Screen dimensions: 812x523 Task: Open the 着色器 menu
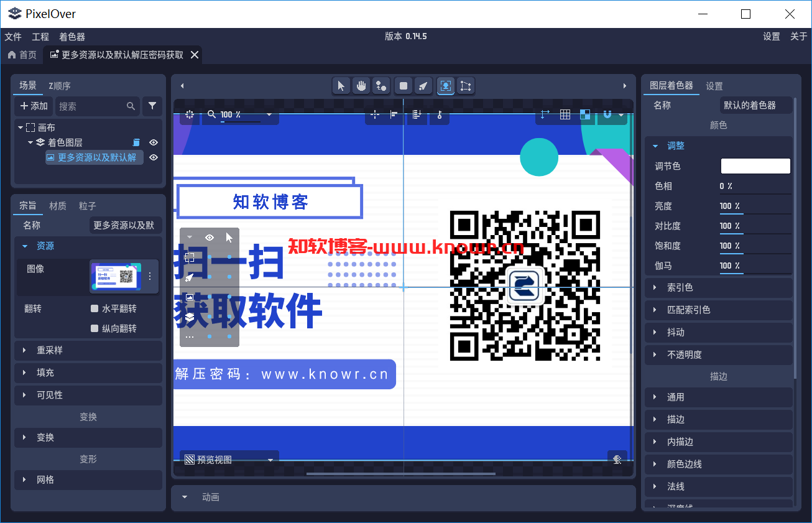[72, 37]
